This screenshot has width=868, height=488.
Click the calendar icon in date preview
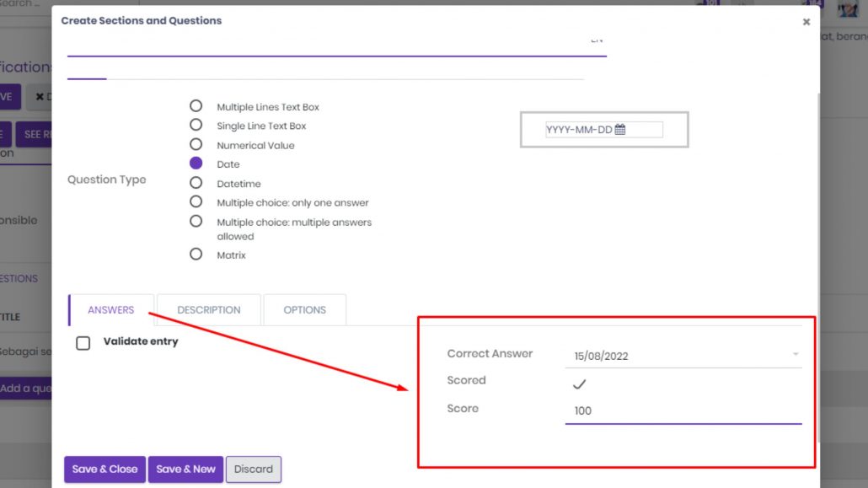(x=620, y=130)
